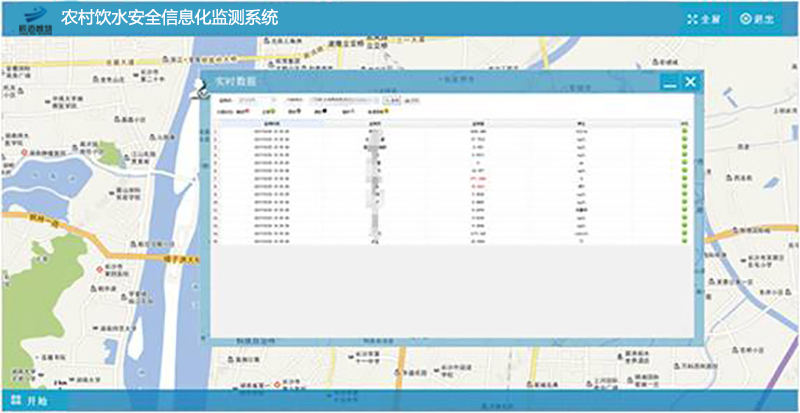Click the green status icon in first row
Screen dimensions: 800x413
pyautogui.click(x=683, y=130)
